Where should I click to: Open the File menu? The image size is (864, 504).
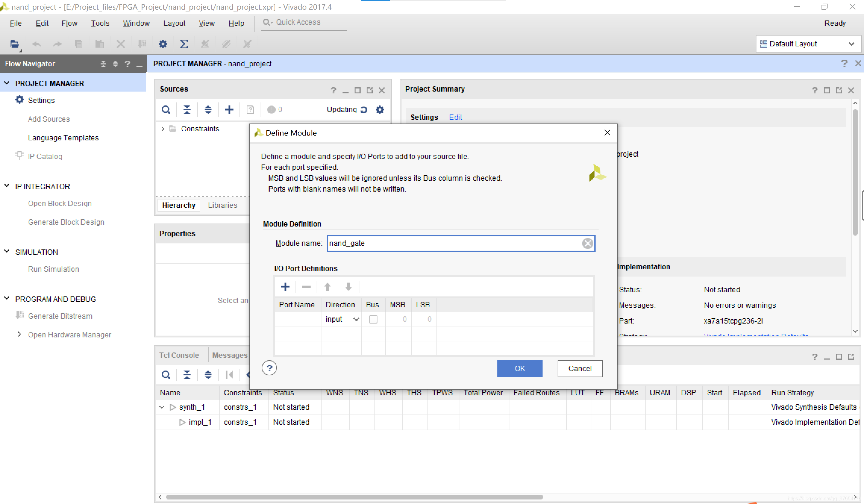[16, 23]
